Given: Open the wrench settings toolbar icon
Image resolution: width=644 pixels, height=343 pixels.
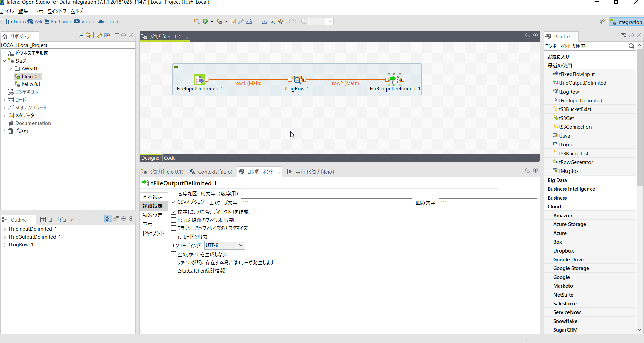Looking at the screenshot, I should [x=241, y=21].
